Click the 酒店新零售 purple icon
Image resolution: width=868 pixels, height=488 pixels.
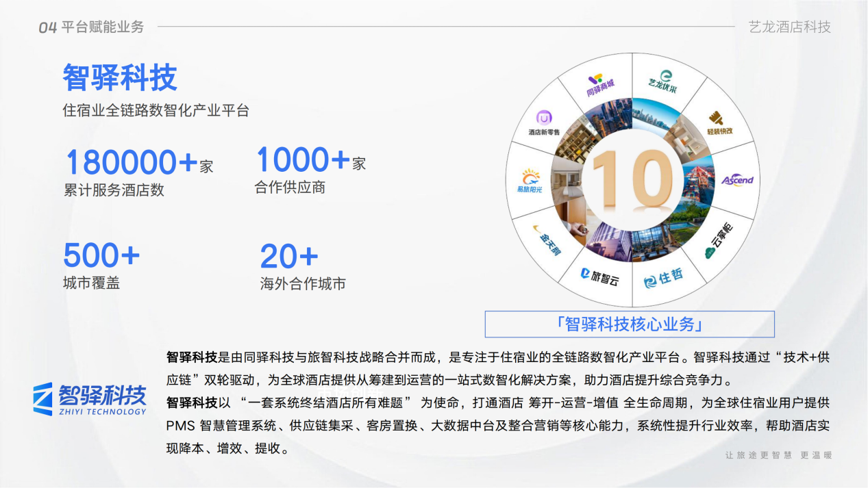click(x=543, y=121)
